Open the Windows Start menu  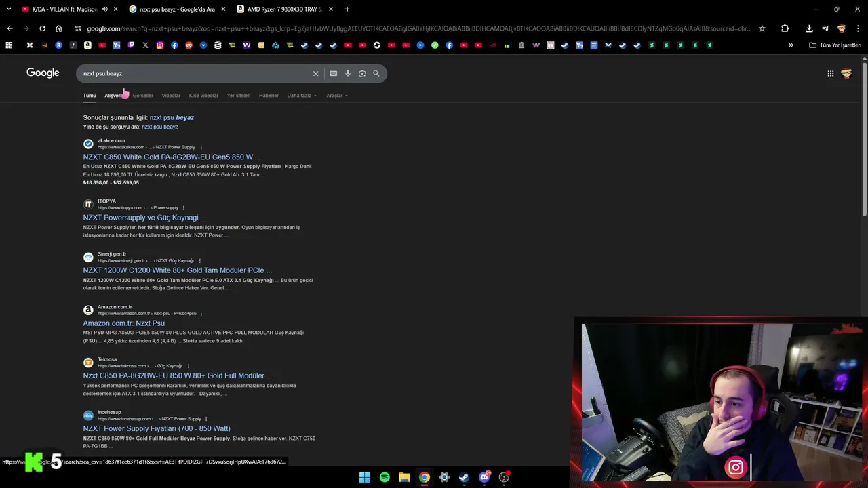click(x=364, y=477)
